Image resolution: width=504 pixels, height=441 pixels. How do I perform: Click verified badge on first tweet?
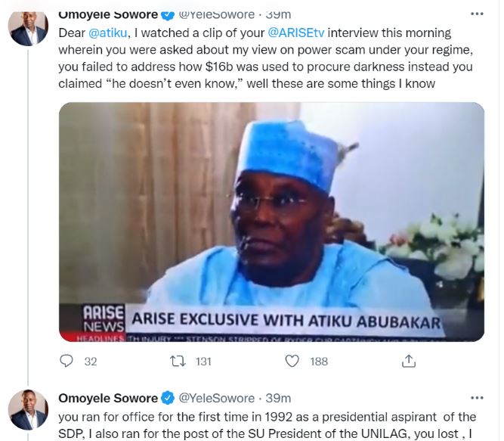pyautogui.click(x=168, y=14)
